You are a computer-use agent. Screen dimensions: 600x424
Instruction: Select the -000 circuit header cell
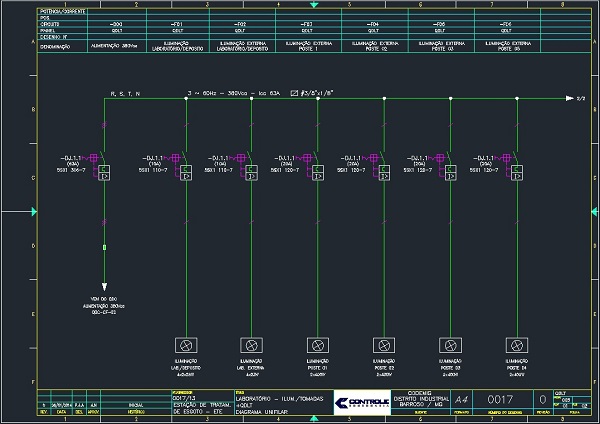(116, 21)
